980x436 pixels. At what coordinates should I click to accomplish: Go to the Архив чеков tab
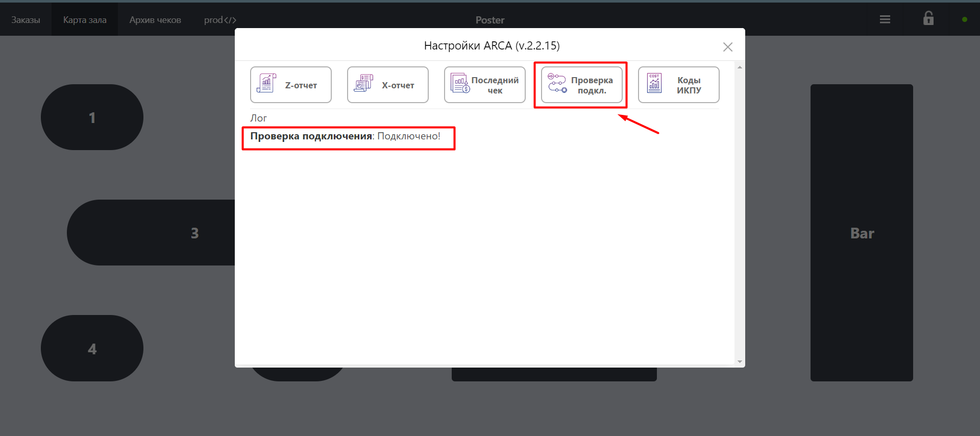[155, 20]
